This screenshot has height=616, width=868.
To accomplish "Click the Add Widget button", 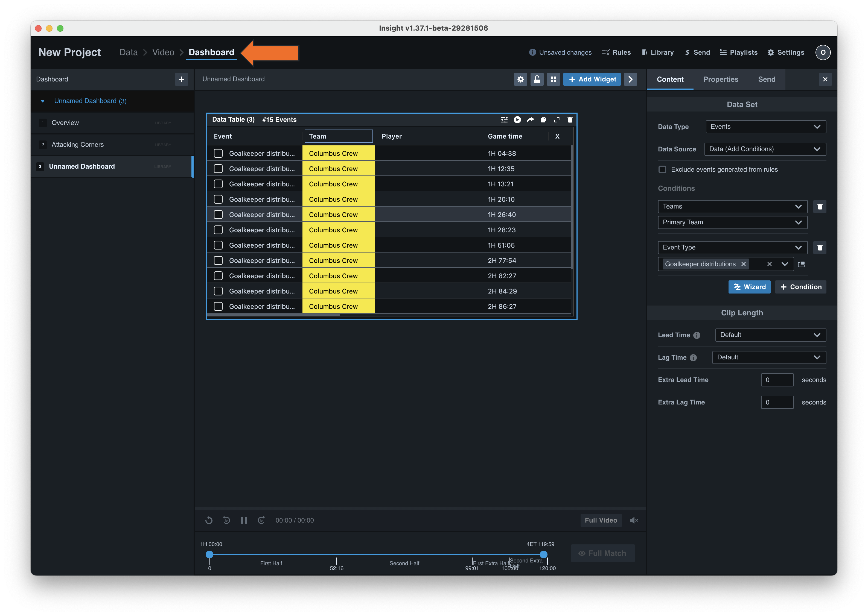I will [x=592, y=79].
